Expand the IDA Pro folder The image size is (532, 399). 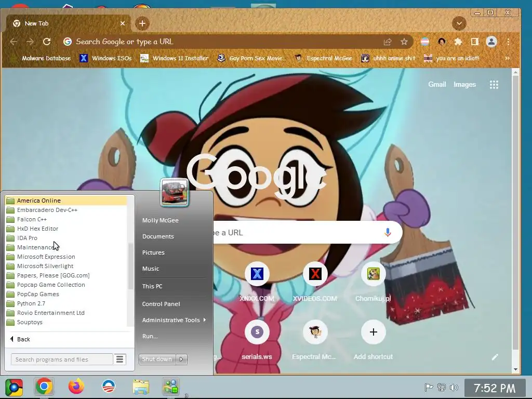click(66, 238)
